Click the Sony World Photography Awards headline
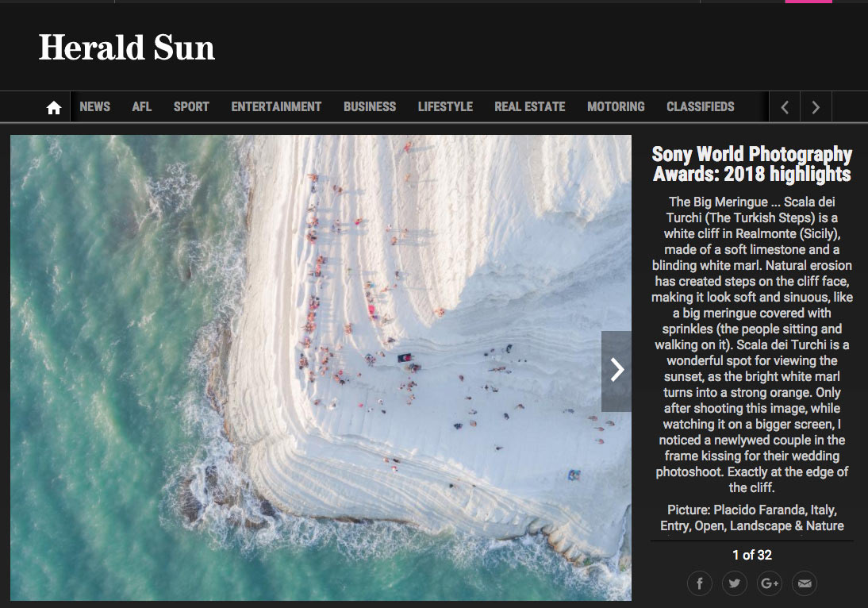This screenshot has width=868, height=608. coord(751,164)
